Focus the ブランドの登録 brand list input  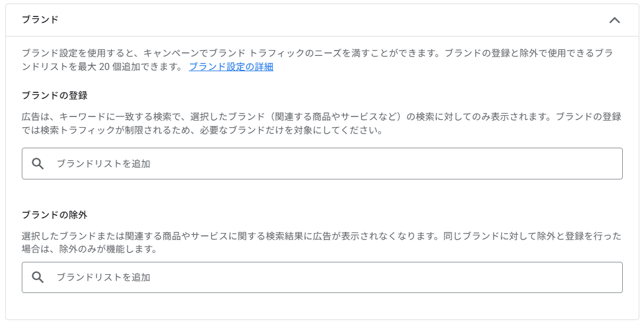point(329,164)
